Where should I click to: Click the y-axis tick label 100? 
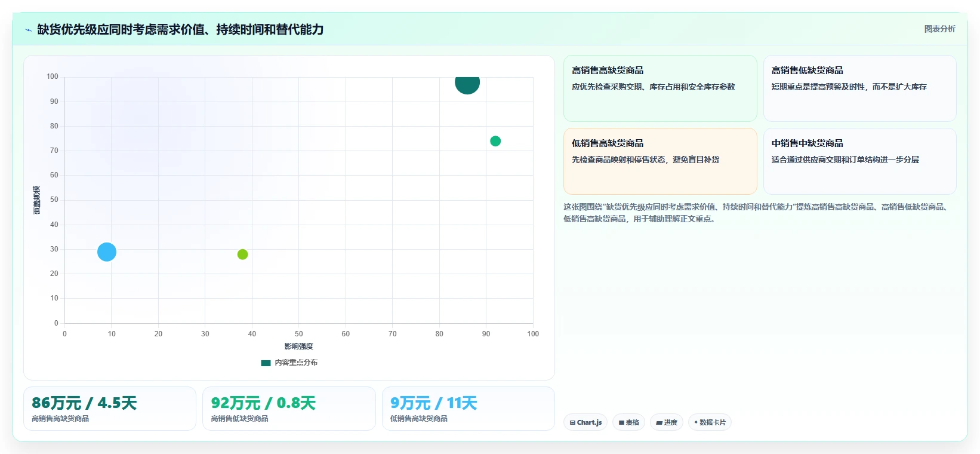[x=53, y=76]
